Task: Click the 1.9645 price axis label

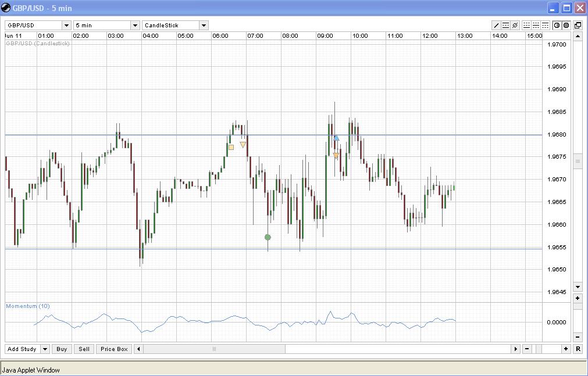Action: (557, 292)
